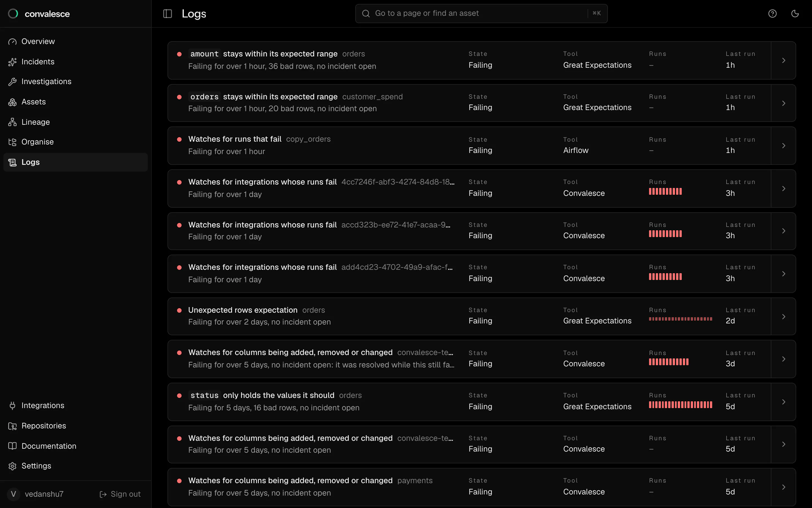The height and width of the screenshot is (508, 812).
Task: Click the Incidents sparkle icon
Action: click(x=12, y=62)
